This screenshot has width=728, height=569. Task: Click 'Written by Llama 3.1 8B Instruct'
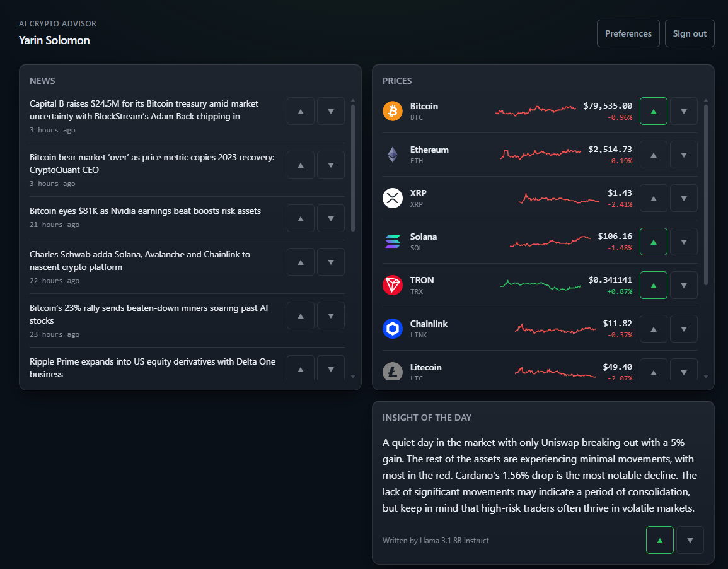tap(436, 540)
